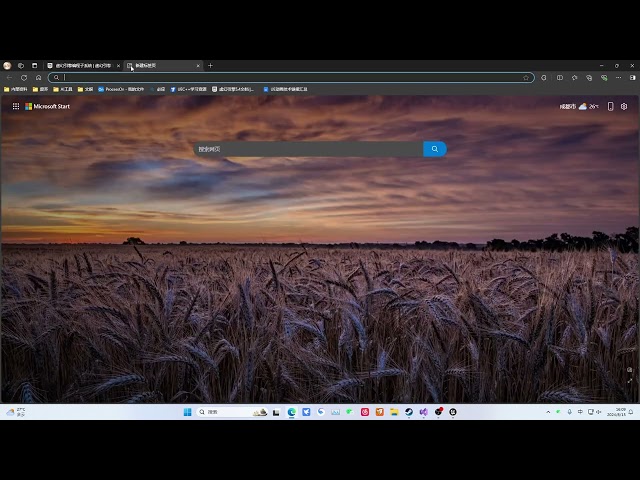The width and height of the screenshot is (640, 480).
Task: Open the Favorites hub icon
Action: point(575,78)
